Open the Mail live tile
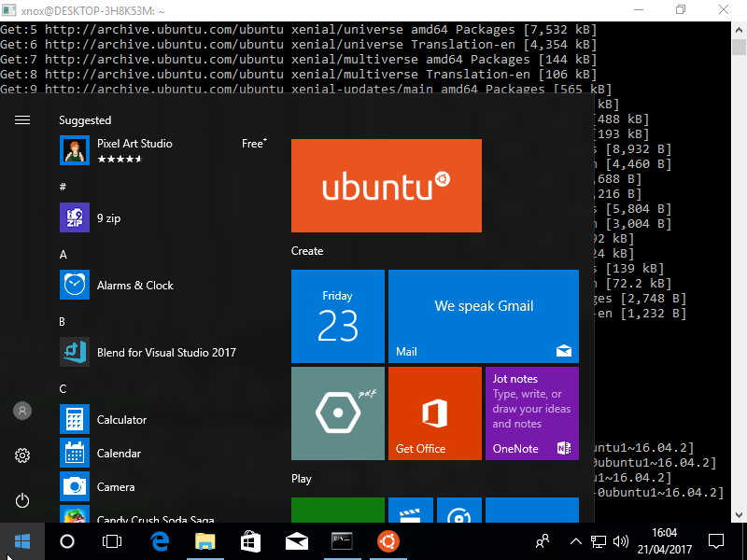Viewport: 747px width, 560px height. point(484,316)
